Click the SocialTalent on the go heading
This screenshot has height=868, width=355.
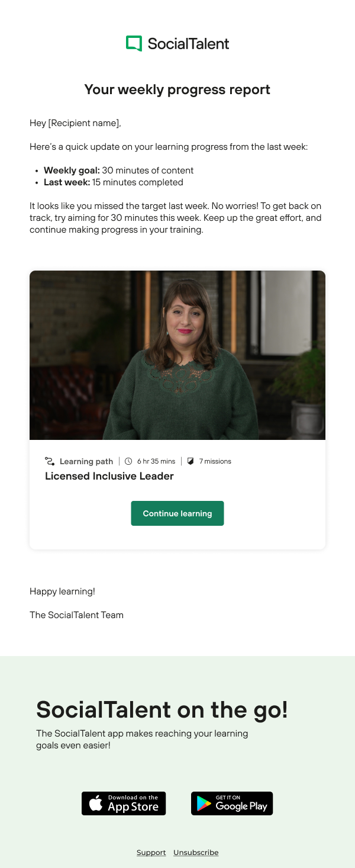click(x=162, y=709)
